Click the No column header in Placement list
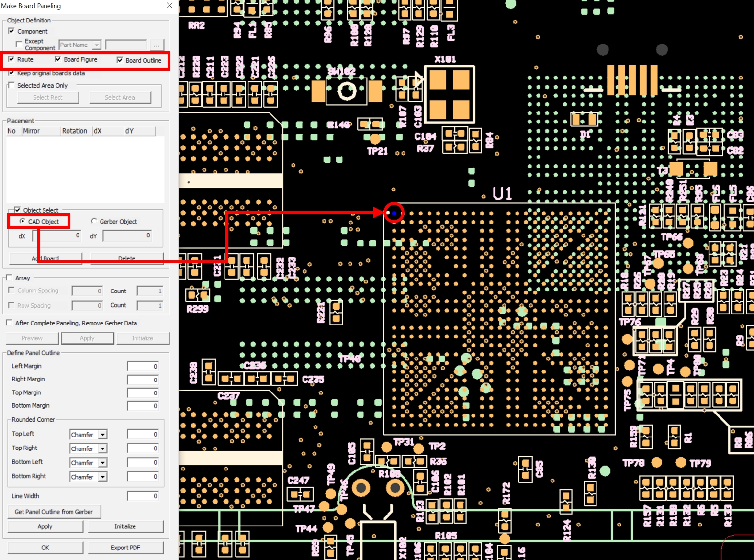754x560 pixels. 14,131
